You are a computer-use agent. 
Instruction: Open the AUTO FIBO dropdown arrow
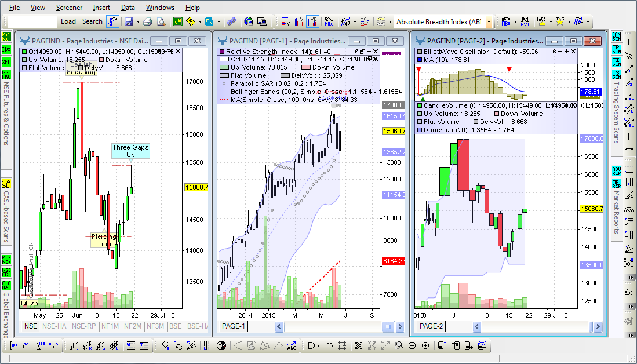[515, 22]
